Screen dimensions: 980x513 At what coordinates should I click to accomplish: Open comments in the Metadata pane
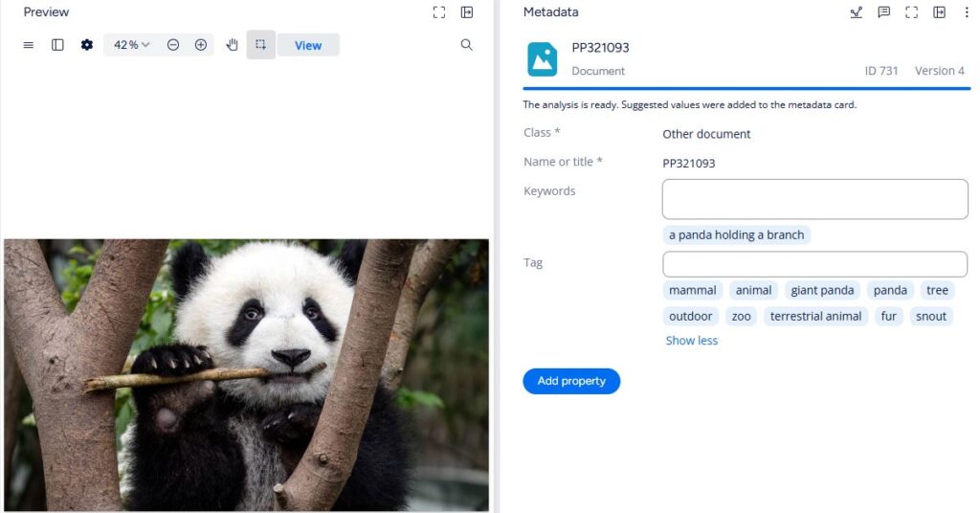pyautogui.click(x=883, y=12)
